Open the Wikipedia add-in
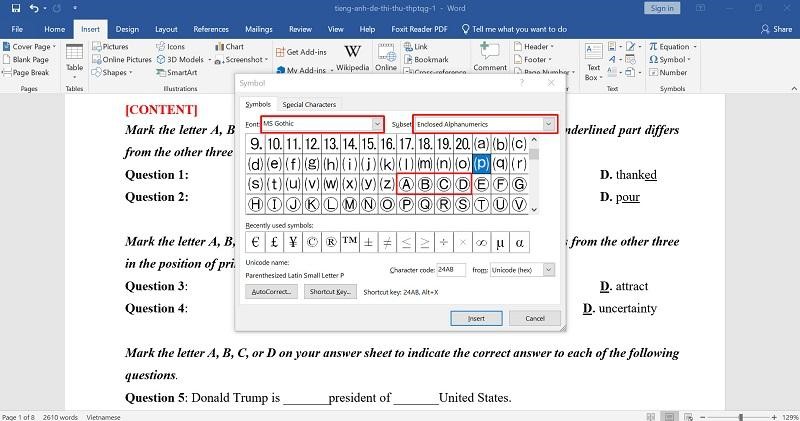800x421 pixels. (x=353, y=58)
